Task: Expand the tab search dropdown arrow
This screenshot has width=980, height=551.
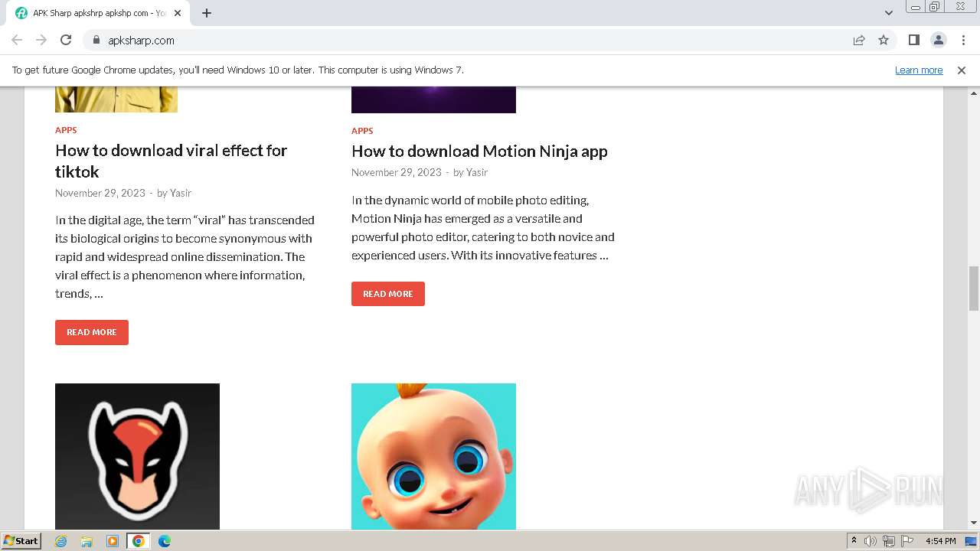Action: [x=888, y=13]
